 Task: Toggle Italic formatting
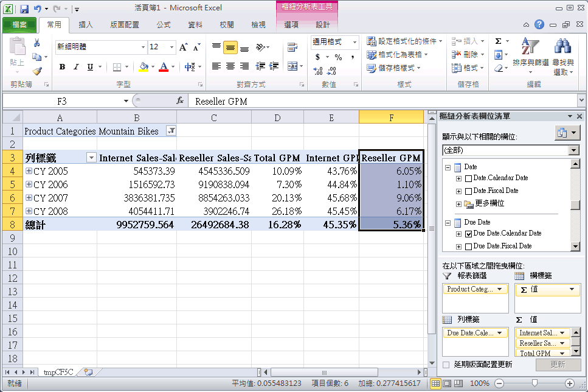click(x=76, y=67)
